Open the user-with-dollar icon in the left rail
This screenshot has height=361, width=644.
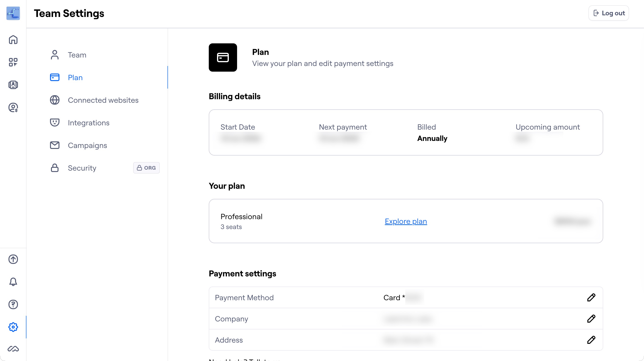pyautogui.click(x=13, y=108)
